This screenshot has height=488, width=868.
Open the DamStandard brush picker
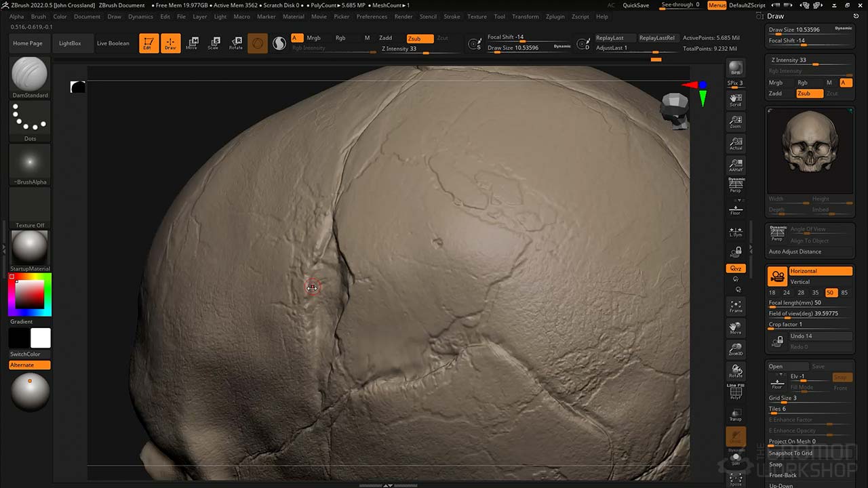pyautogui.click(x=30, y=75)
